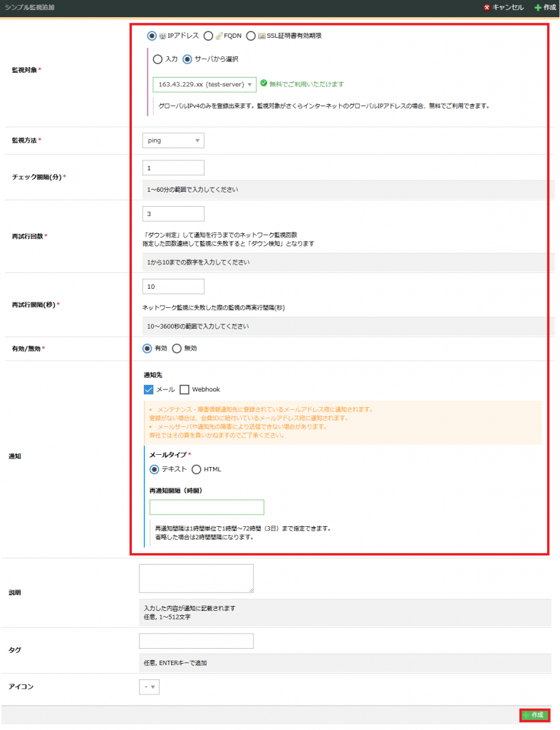The width and height of the screenshot is (560, 730).
Task: Click the 再試行回数 input field
Action: [173, 214]
